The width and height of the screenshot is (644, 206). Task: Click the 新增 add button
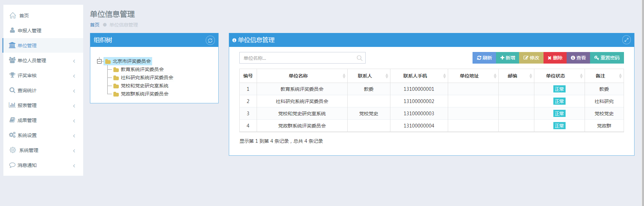[x=508, y=58]
